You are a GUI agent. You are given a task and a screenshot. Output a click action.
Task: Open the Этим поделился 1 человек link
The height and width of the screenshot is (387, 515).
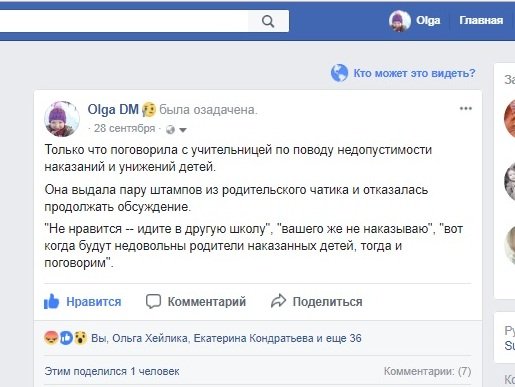tap(112, 371)
